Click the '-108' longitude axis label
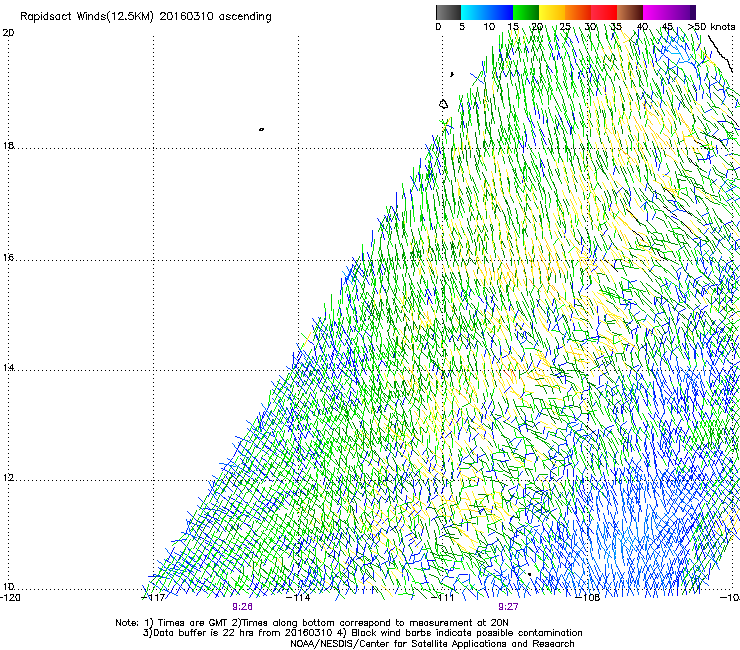The image size is (740, 650). [588, 598]
